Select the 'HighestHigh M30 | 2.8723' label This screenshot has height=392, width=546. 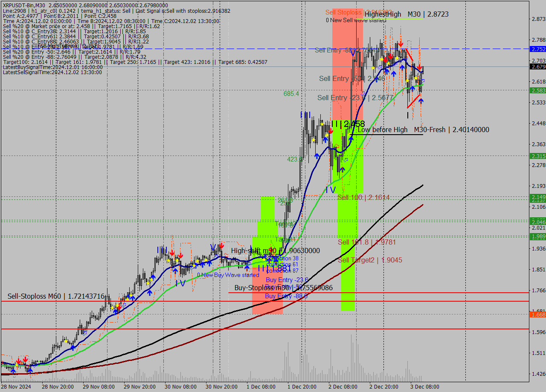pos(407,14)
